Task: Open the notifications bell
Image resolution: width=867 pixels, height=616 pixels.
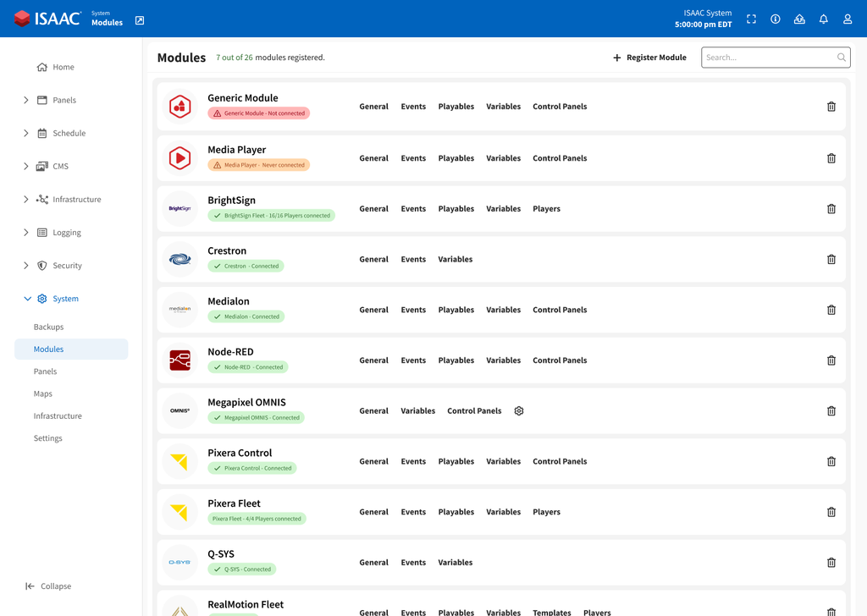Action: point(823,19)
